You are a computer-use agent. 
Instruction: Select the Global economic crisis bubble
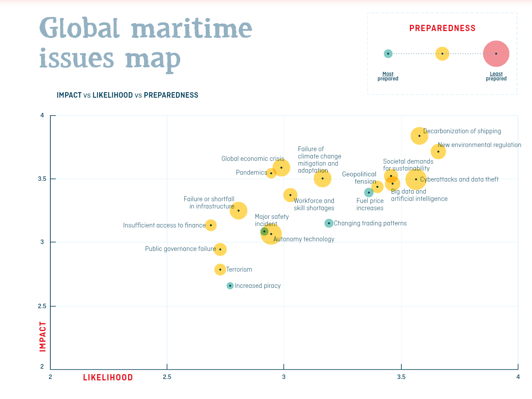[x=281, y=168]
